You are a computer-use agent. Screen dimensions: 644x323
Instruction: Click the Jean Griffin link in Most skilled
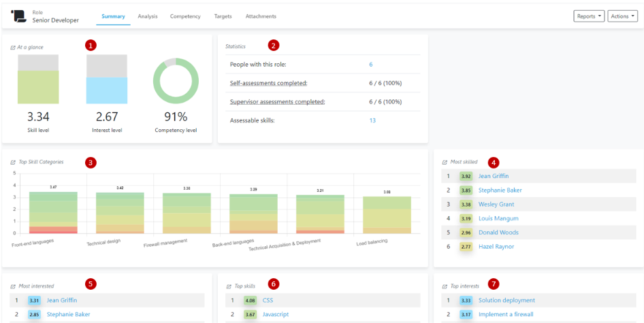click(x=494, y=176)
